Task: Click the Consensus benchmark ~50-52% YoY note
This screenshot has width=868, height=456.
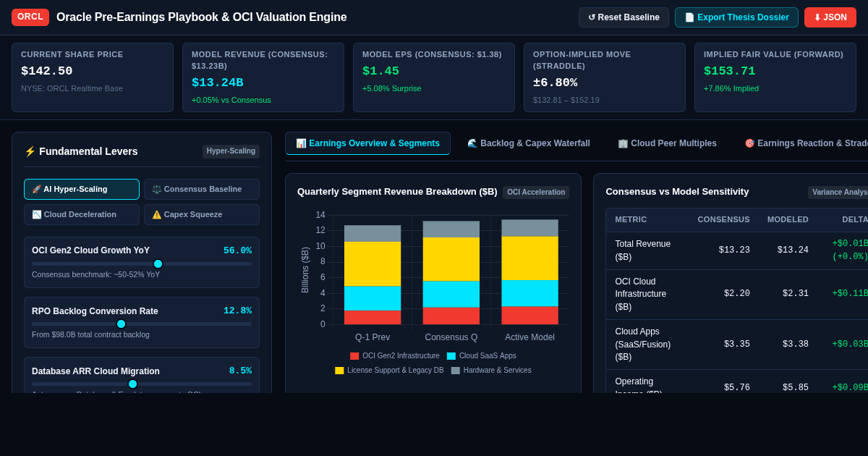Action: coord(95,274)
